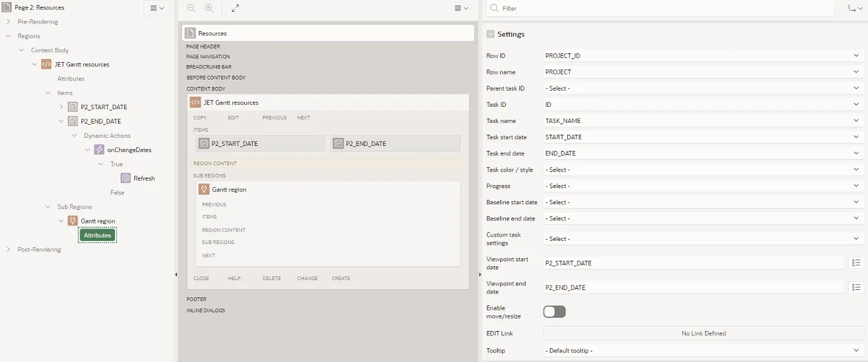Click the No Link Defined button

coord(703,333)
